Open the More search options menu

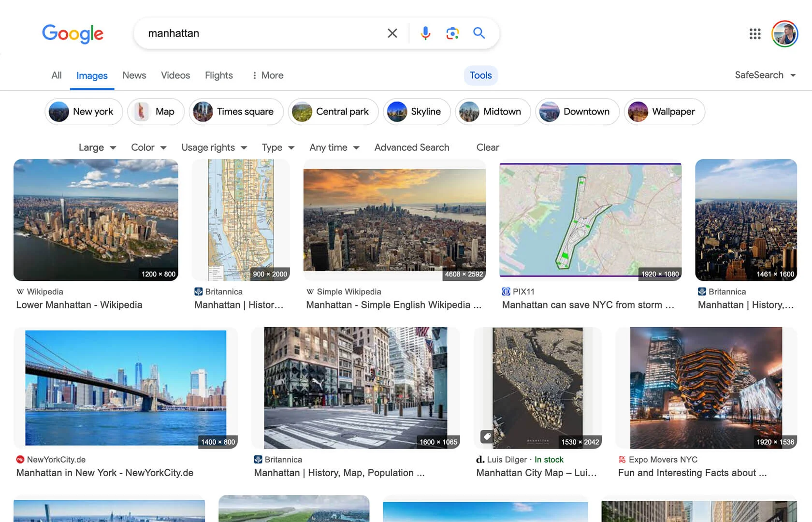(x=268, y=75)
